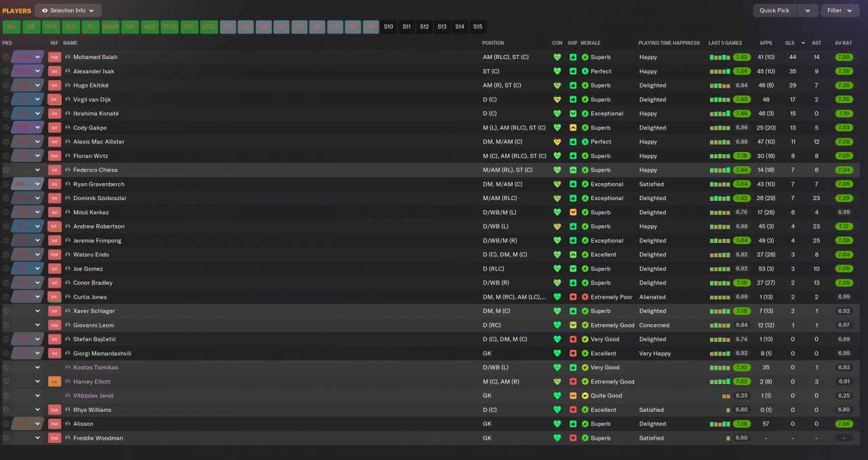Click the condition heart icon for Andrew Robertson
Viewport: 868px width, 460px height.
tap(557, 227)
